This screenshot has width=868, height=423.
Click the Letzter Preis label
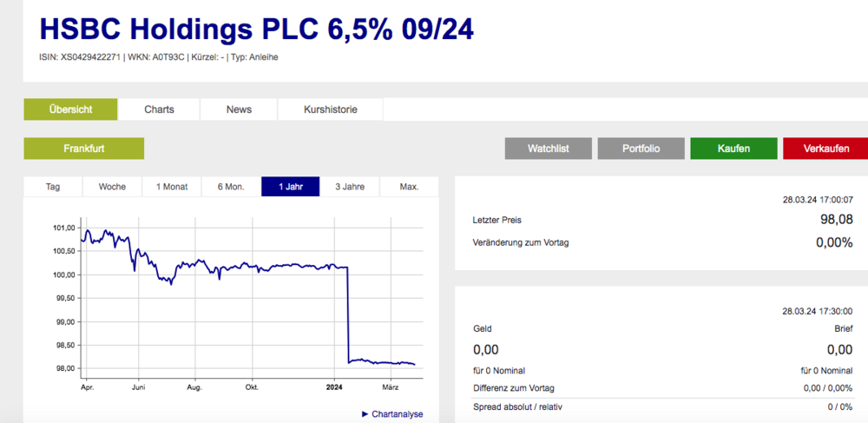(497, 221)
